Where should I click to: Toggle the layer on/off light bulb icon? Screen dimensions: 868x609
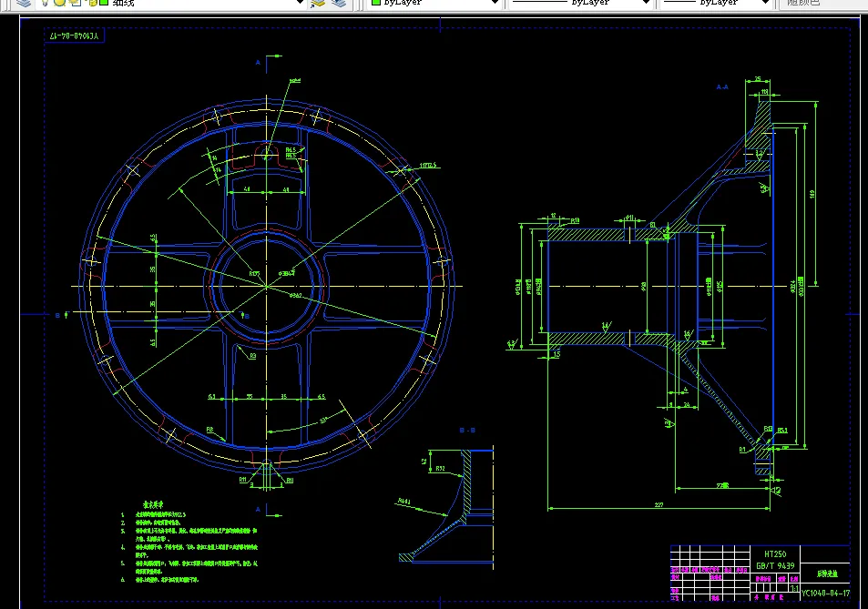46,3
